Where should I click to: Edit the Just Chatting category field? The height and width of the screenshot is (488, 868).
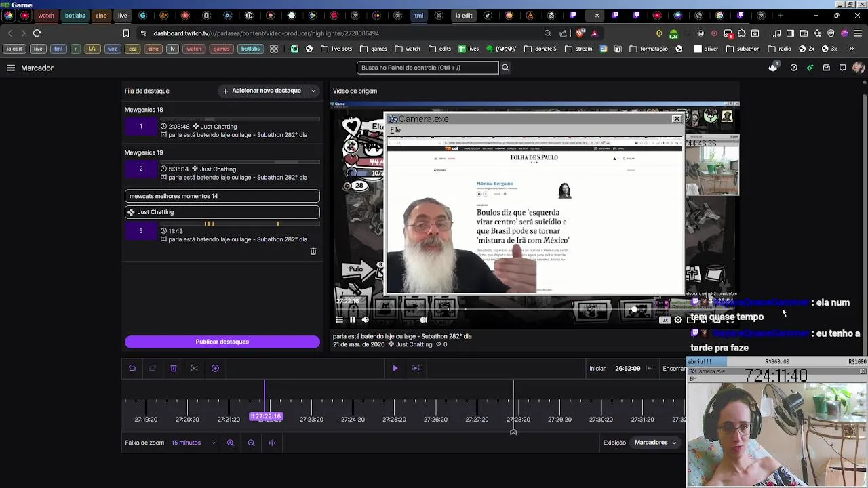pyautogui.click(x=222, y=212)
